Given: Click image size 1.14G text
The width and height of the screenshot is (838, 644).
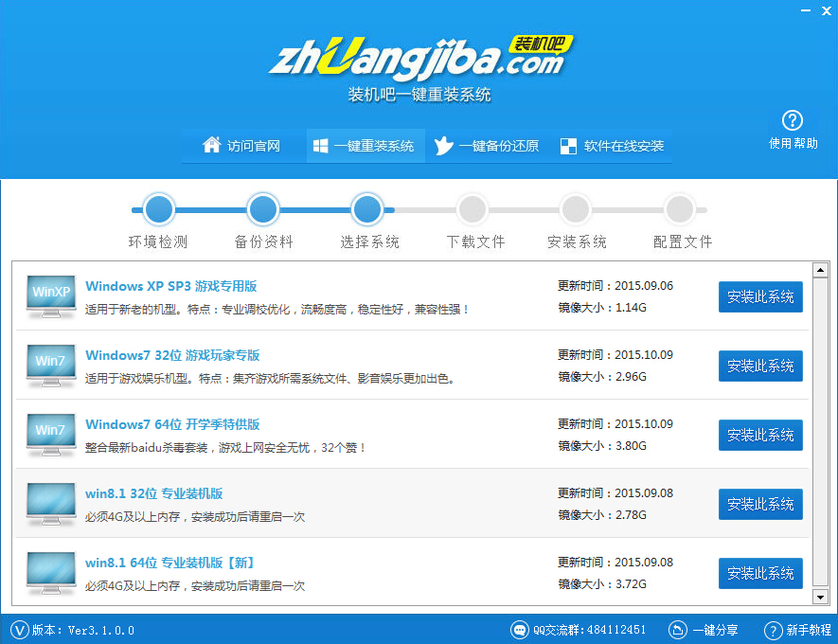Looking at the screenshot, I should click(631, 308).
